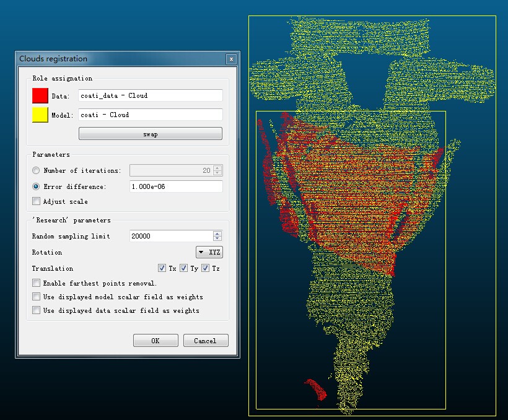Enable farthest points removal checkbox
The height and width of the screenshot is (420, 508).
click(37, 283)
